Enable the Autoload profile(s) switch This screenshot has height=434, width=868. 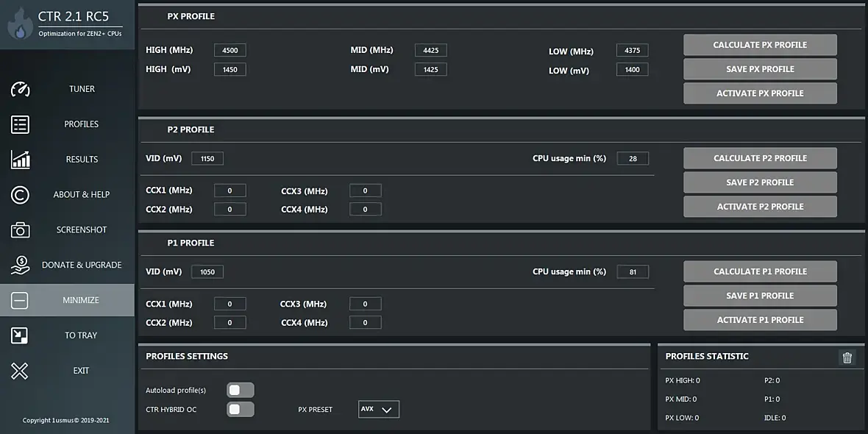241,390
